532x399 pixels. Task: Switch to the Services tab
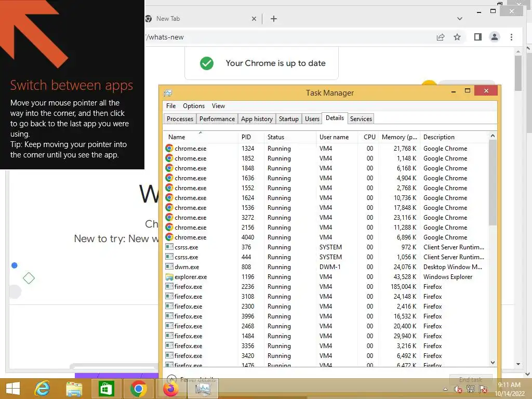[x=361, y=119]
